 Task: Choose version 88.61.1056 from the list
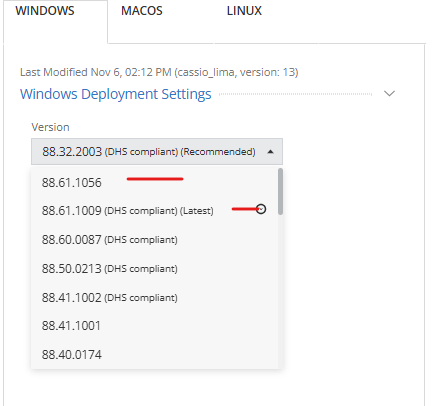pyautogui.click(x=154, y=183)
